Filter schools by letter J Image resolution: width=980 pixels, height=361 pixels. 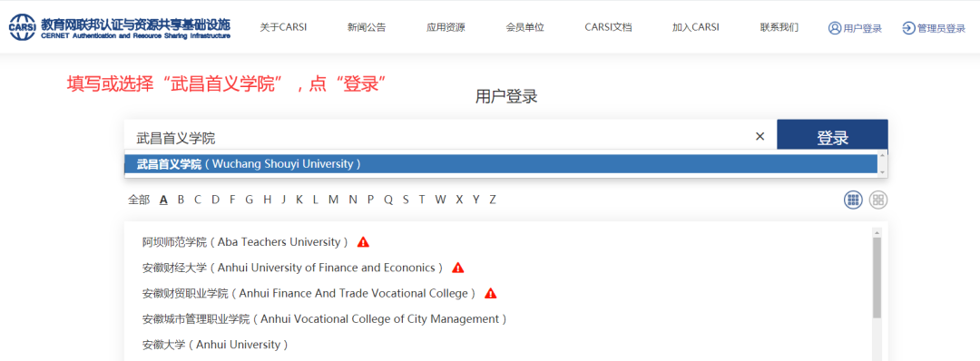[284, 200]
